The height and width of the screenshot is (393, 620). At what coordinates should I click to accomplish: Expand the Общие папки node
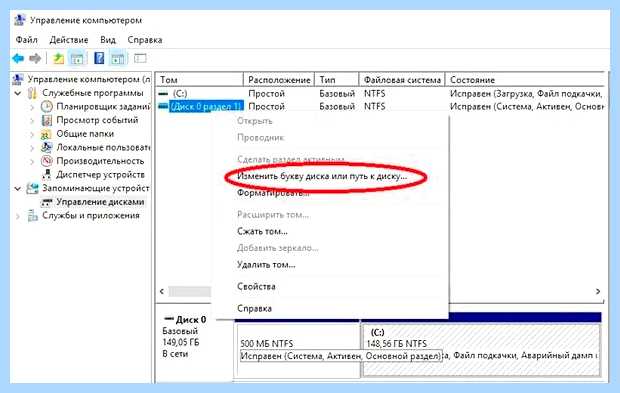tap(32, 134)
